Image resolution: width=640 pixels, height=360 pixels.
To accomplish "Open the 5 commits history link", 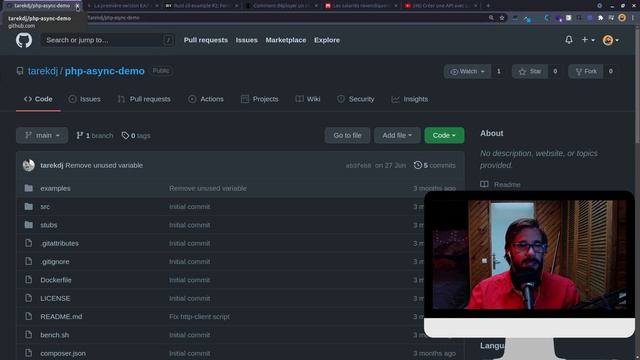I will (x=435, y=165).
